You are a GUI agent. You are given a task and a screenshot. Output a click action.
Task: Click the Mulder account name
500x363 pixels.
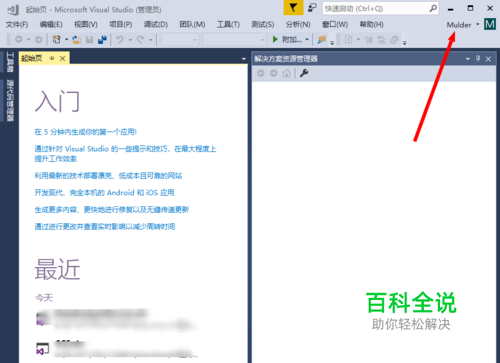tap(459, 25)
